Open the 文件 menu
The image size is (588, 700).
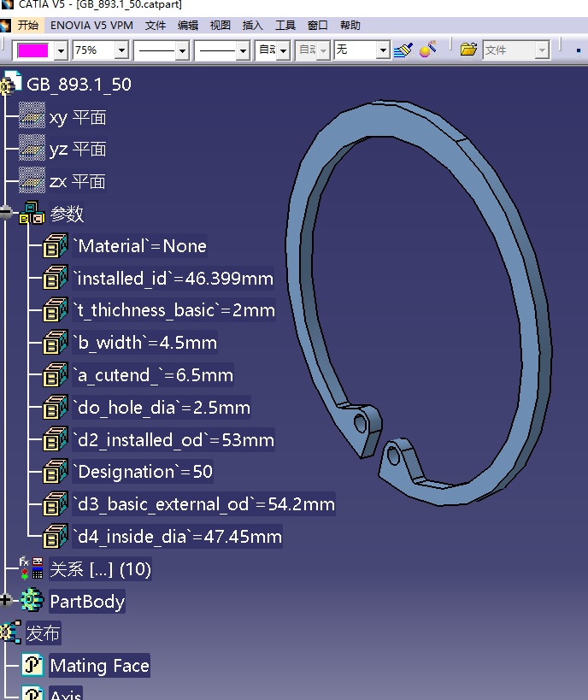pos(156,26)
